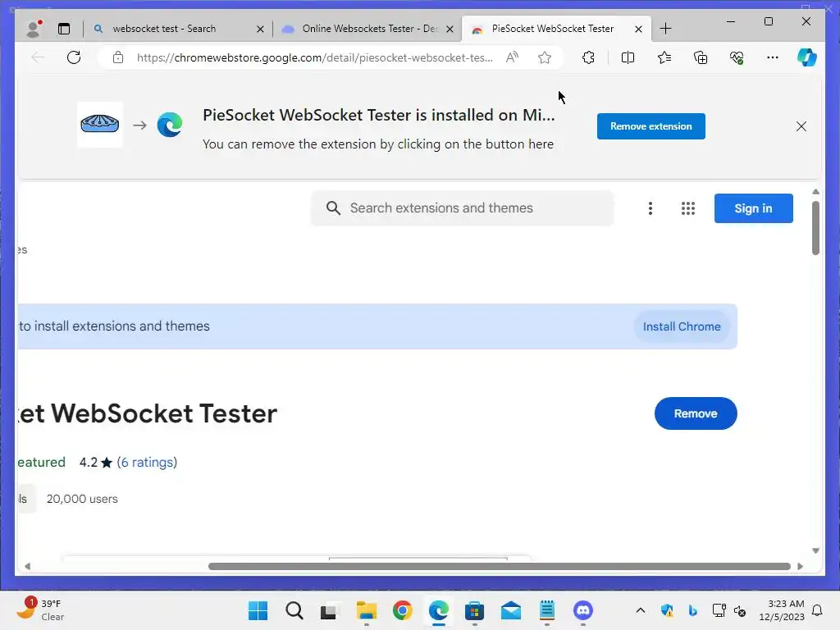840x630 pixels.
Task: Open the Notepad taskbar icon
Action: 547,610
